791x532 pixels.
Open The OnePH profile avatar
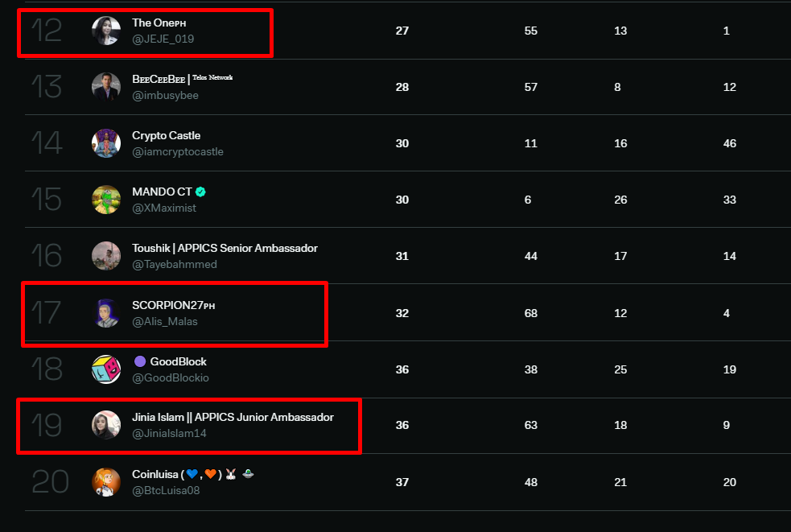pyautogui.click(x=106, y=31)
